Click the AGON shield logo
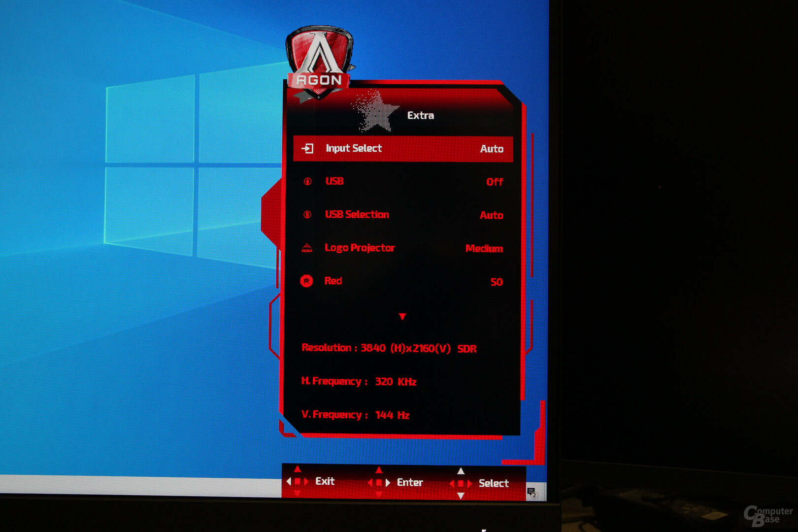 tap(320, 62)
